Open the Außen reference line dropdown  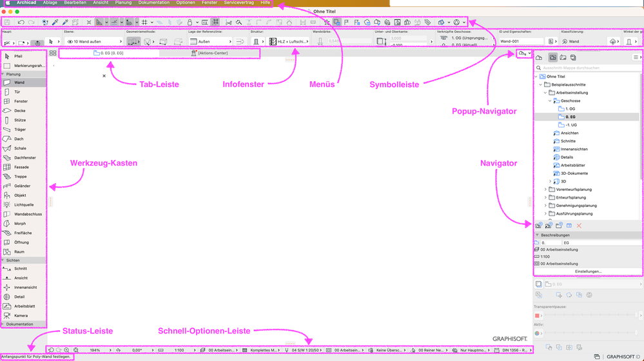(211, 41)
